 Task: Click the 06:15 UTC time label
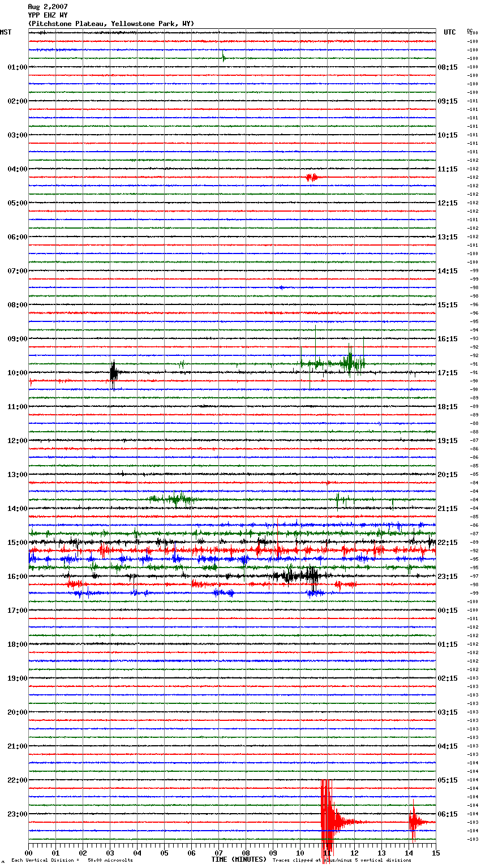pyautogui.click(x=448, y=814)
